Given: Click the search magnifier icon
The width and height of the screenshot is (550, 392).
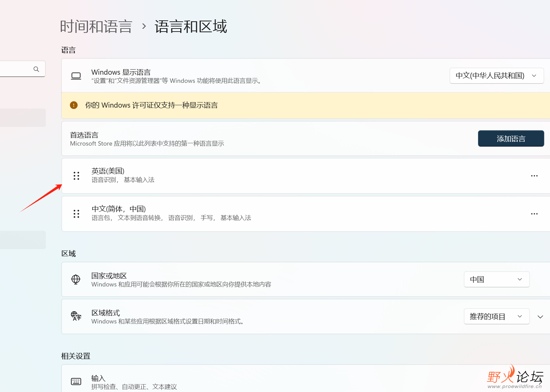Looking at the screenshot, I should coord(36,69).
